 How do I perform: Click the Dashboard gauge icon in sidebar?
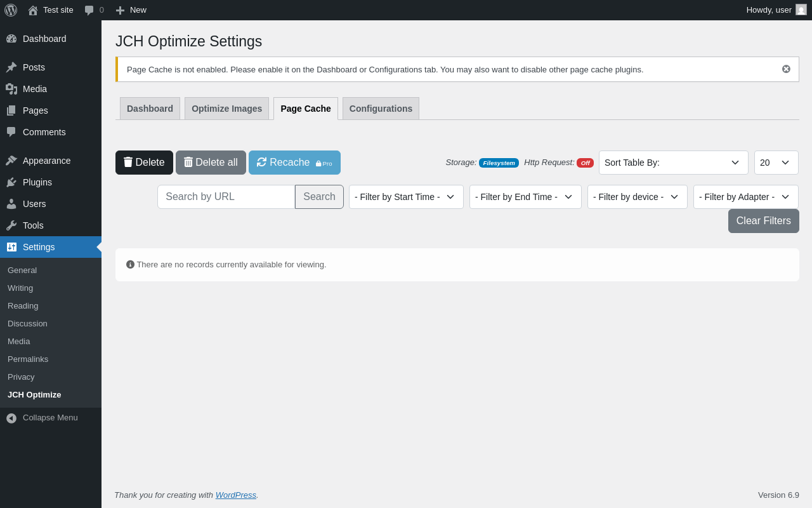[11, 39]
